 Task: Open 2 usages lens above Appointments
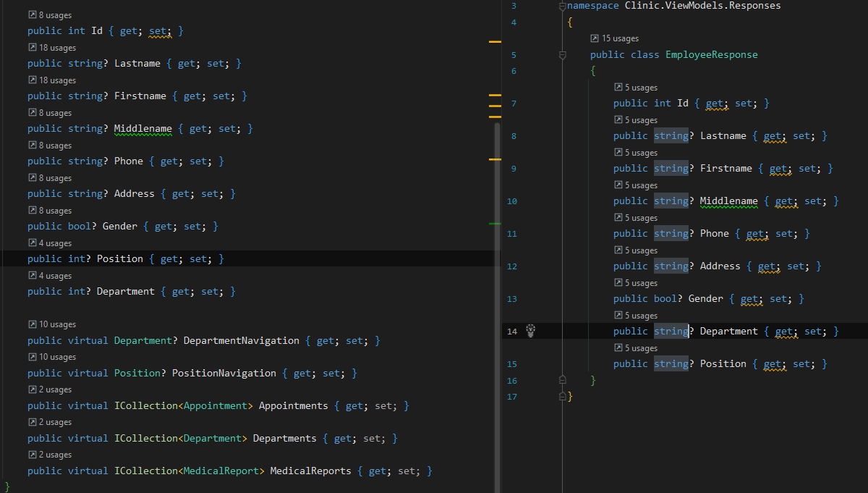coord(50,389)
